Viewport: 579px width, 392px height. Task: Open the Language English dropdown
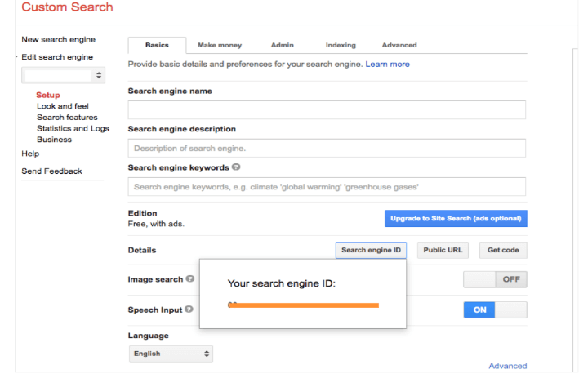[171, 354]
